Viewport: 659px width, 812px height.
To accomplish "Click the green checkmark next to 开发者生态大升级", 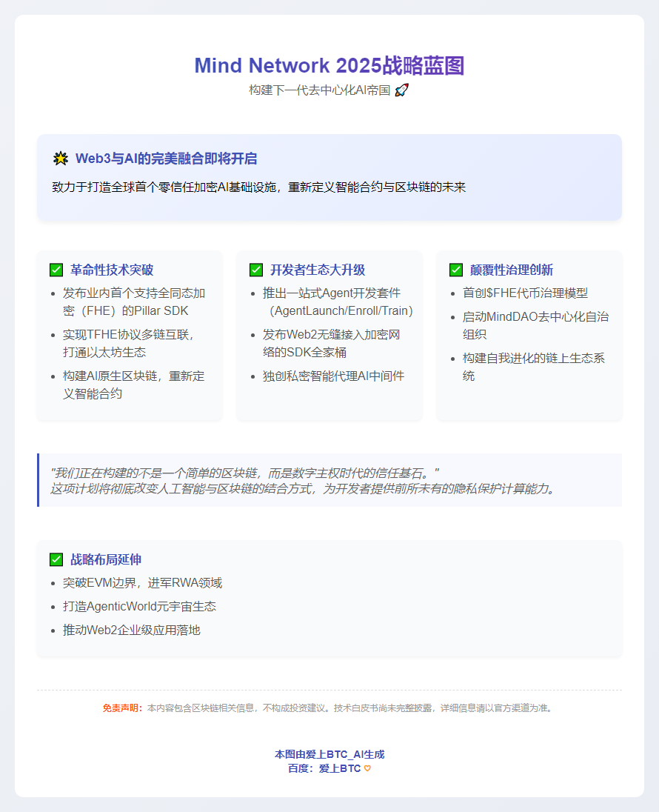I will (x=255, y=270).
